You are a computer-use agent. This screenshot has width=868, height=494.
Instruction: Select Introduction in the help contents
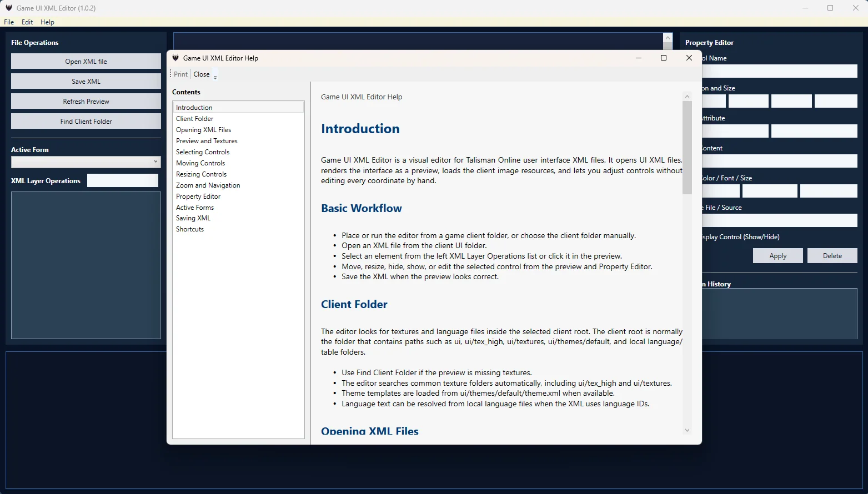(238, 107)
